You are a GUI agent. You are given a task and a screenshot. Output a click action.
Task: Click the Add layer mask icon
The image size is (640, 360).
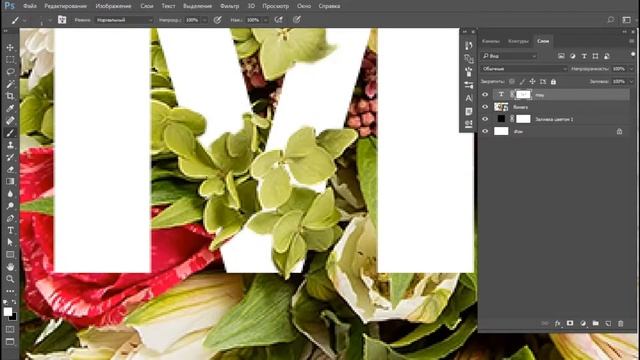(x=570, y=323)
